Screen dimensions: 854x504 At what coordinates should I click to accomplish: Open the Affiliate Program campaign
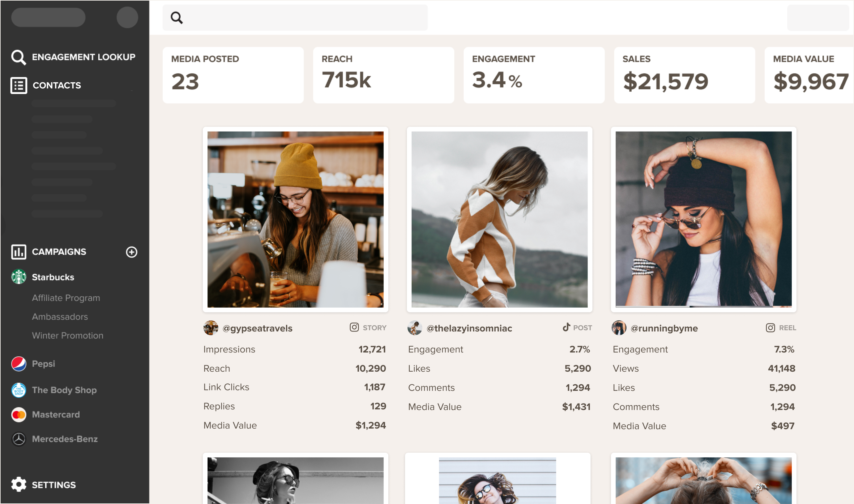tap(66, 298)
